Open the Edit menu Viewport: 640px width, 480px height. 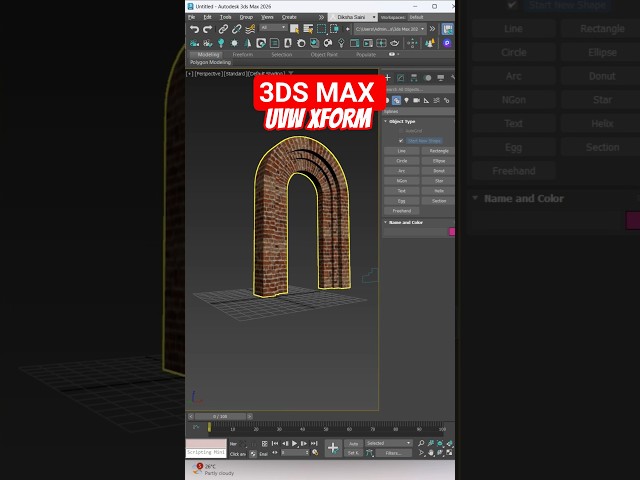pos(207,17)
